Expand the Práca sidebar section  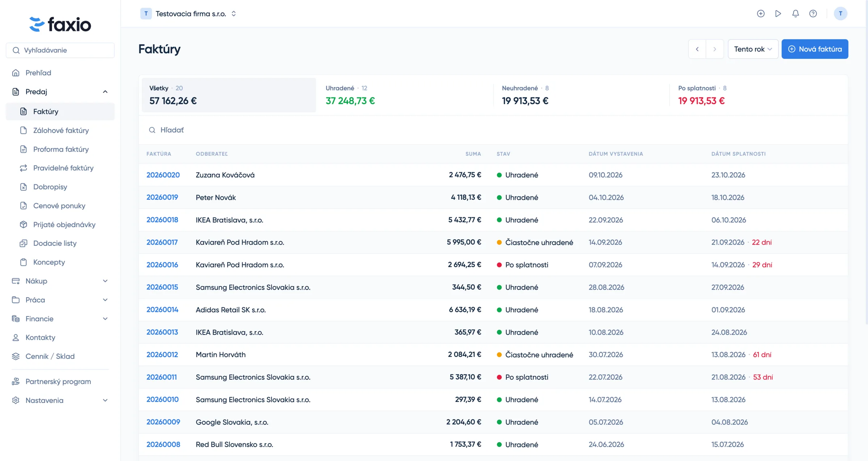coord(60,300)
